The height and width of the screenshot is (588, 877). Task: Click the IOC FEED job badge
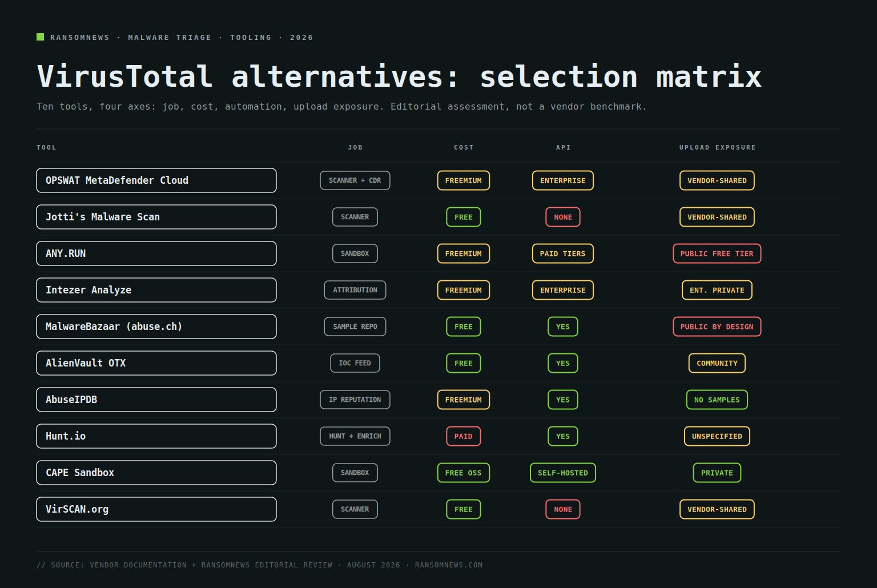(355, 363)
